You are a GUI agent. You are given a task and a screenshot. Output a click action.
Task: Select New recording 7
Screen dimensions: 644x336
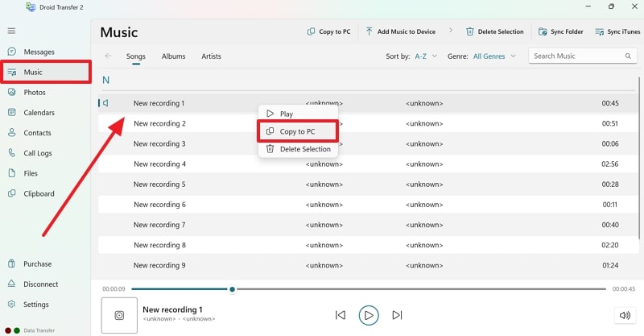click(368, 225)
